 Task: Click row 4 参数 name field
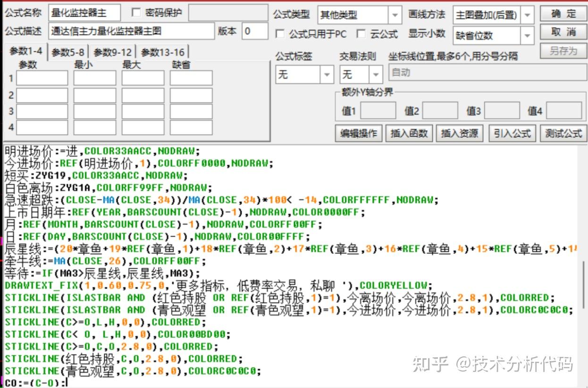tap(42, 128)
